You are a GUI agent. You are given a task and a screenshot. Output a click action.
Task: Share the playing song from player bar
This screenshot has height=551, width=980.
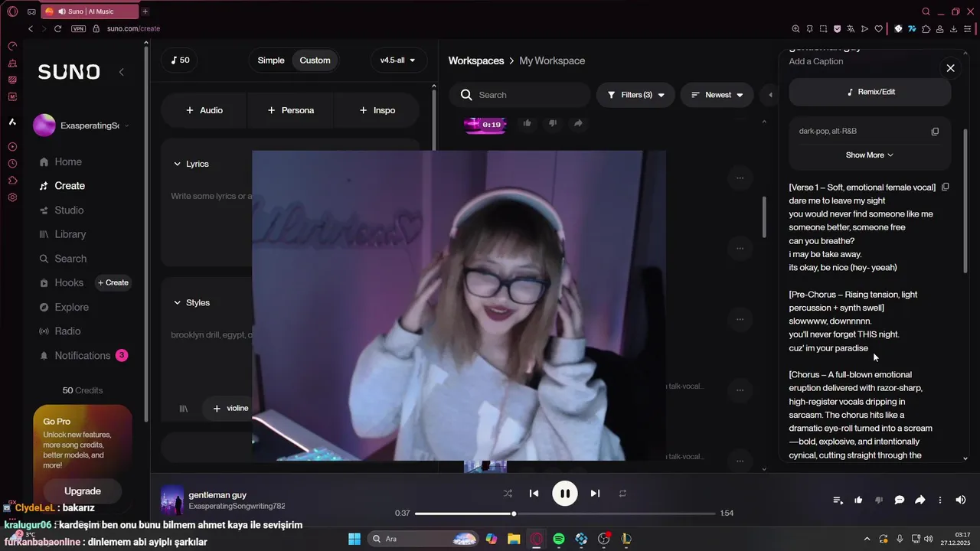pyautogui.click(x=920, y=500)
